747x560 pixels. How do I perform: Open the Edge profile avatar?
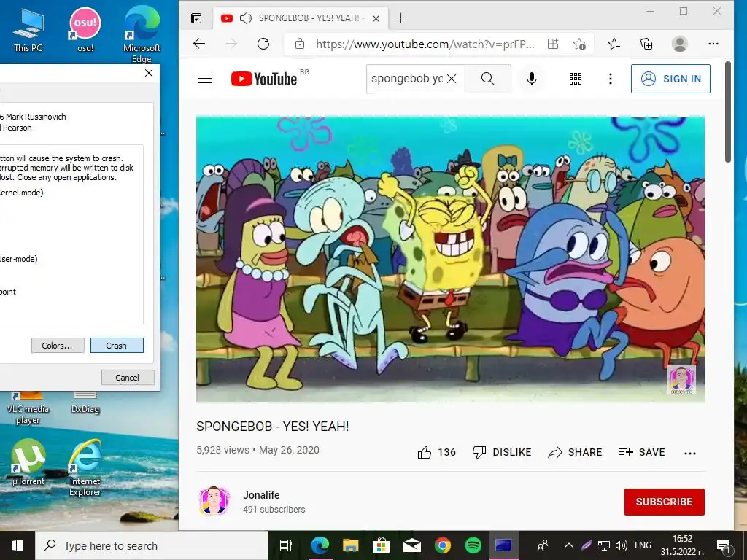[x=679, y=44]
